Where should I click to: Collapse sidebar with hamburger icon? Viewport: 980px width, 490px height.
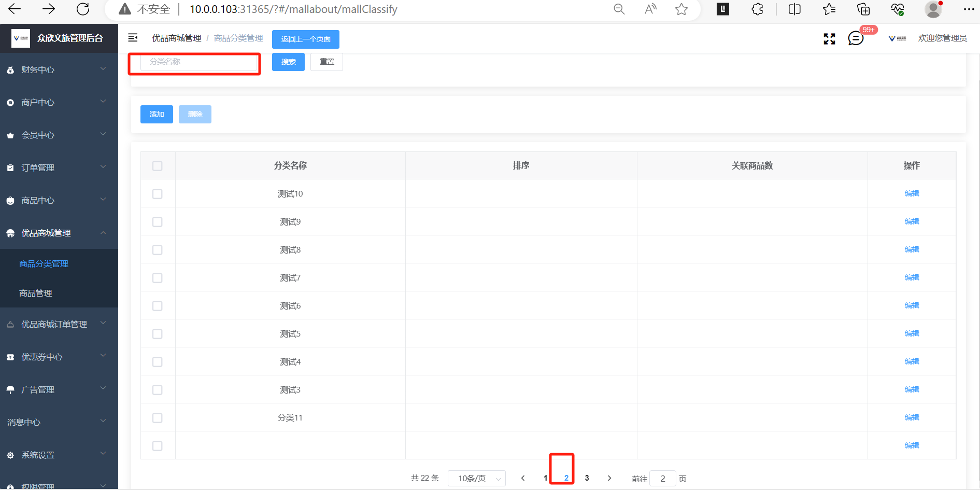[x=133, y=37]
